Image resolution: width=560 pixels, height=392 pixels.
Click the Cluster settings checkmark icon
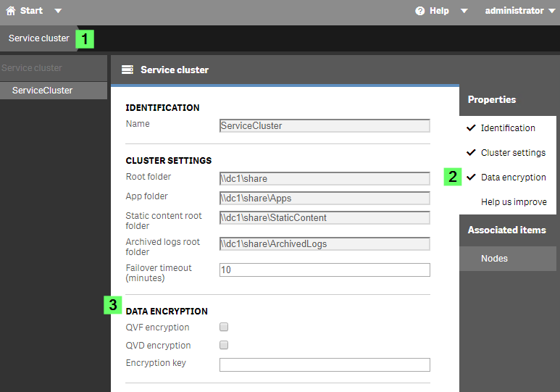click(472, 153)
